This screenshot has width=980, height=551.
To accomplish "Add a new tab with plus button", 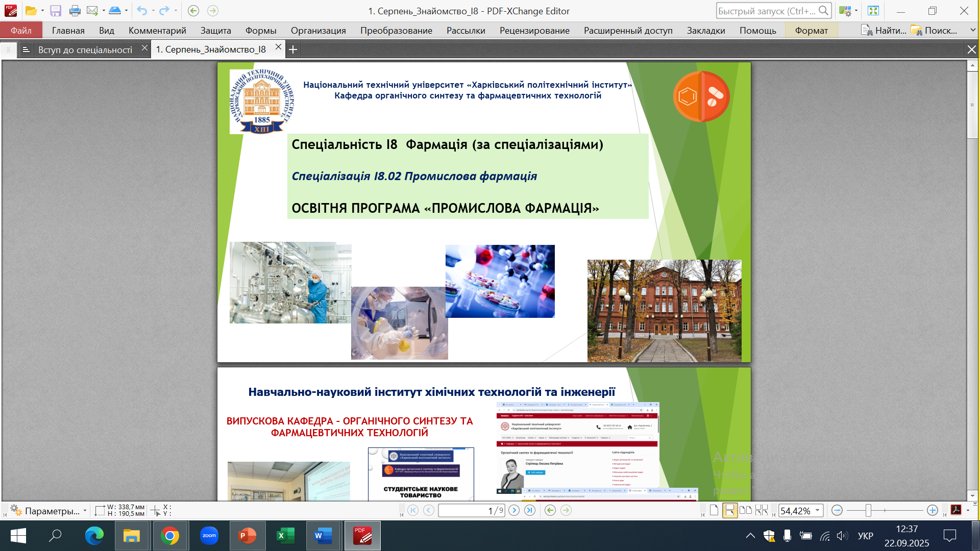I will click(x=293, y=49).
